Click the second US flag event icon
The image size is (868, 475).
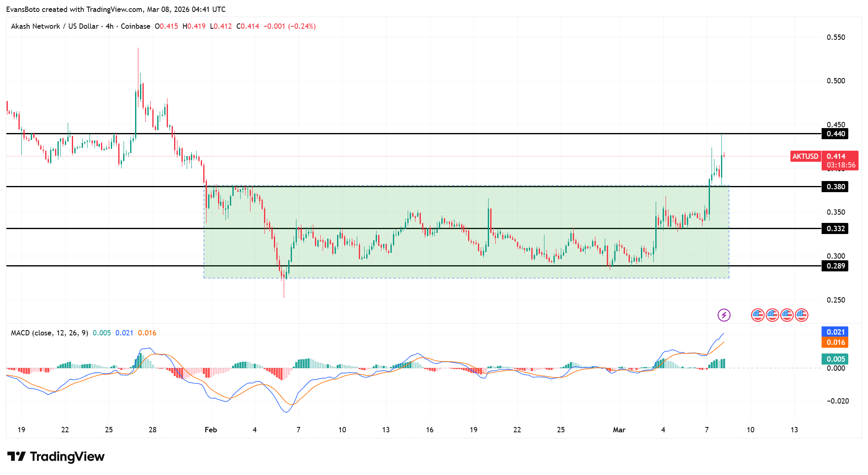pos(772,315)
